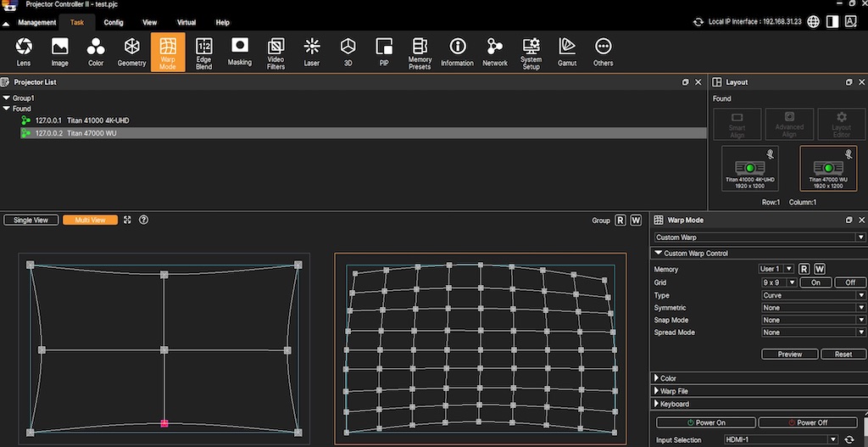
Task: Select the PIP tool icon
Action: coord(384,51)
